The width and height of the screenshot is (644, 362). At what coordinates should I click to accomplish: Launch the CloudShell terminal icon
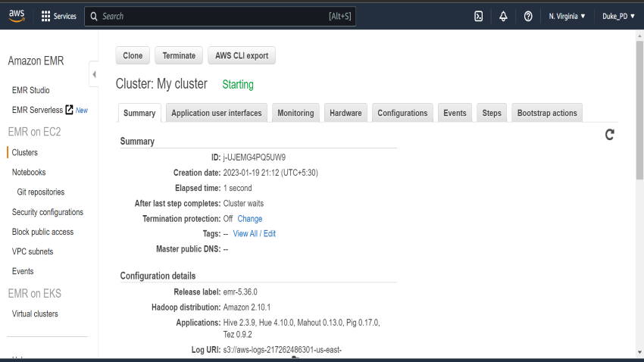click(x=479, y=16)
